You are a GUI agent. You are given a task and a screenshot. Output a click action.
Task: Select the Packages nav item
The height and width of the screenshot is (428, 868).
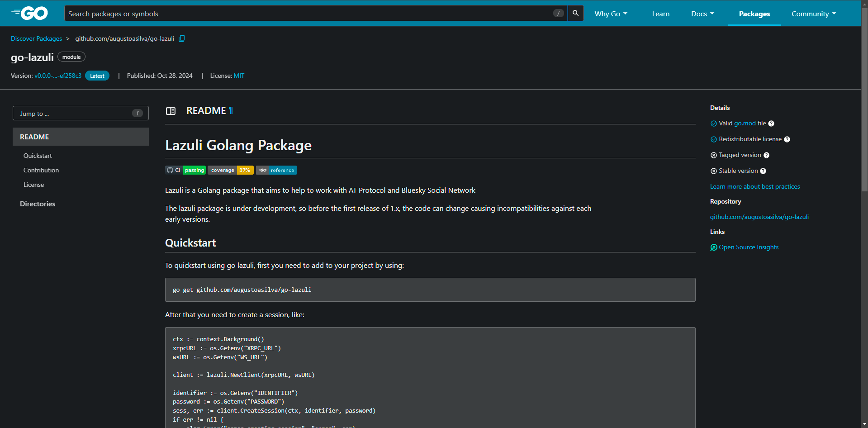tap(754, 14)
